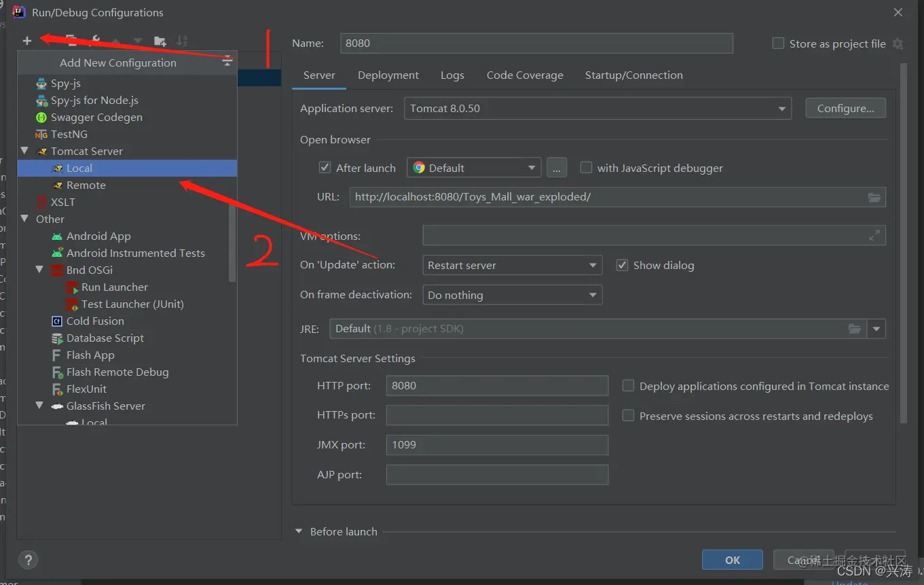This screenshot has height=585, width=924.
Task: Click the Configure... button
Action: coord(846,109)
